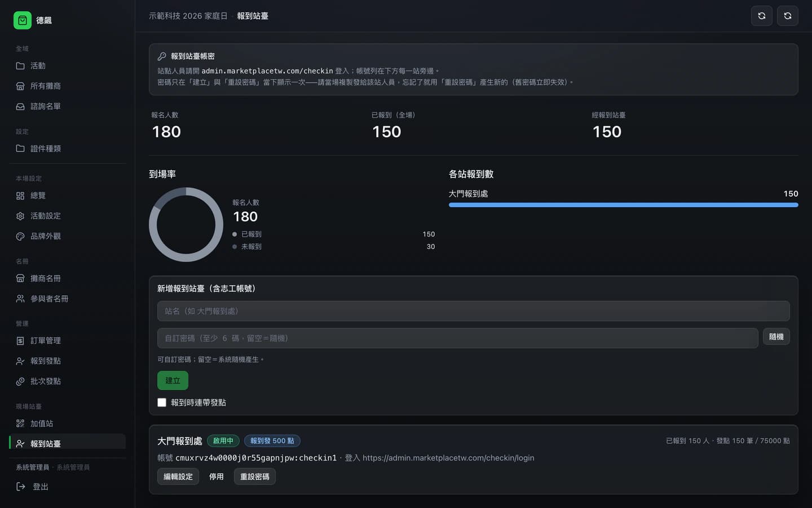Click the logout arrow icon beside 登出
The image size is (812, 508).
coord(21,487)
